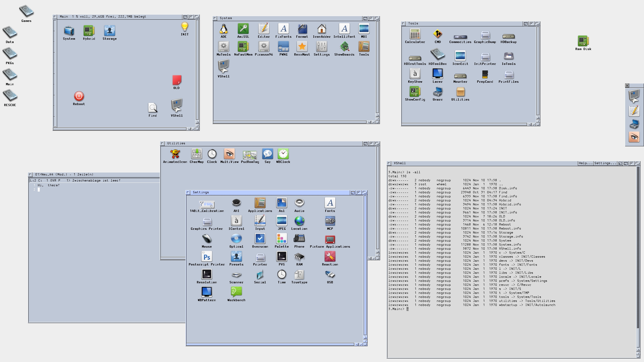Click the Settings window vertical scrollbar
Screen dimensions: 644x362
coord(365,264)
